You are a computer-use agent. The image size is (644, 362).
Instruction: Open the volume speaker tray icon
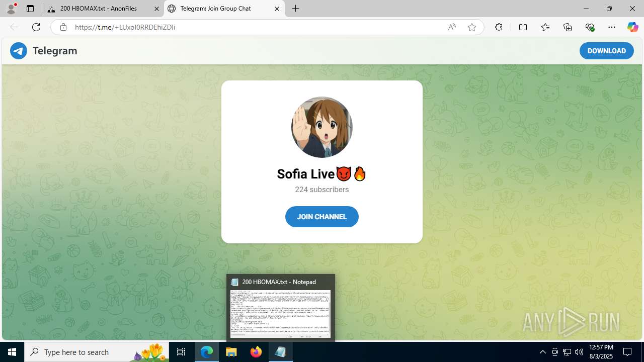pos(579,352)
